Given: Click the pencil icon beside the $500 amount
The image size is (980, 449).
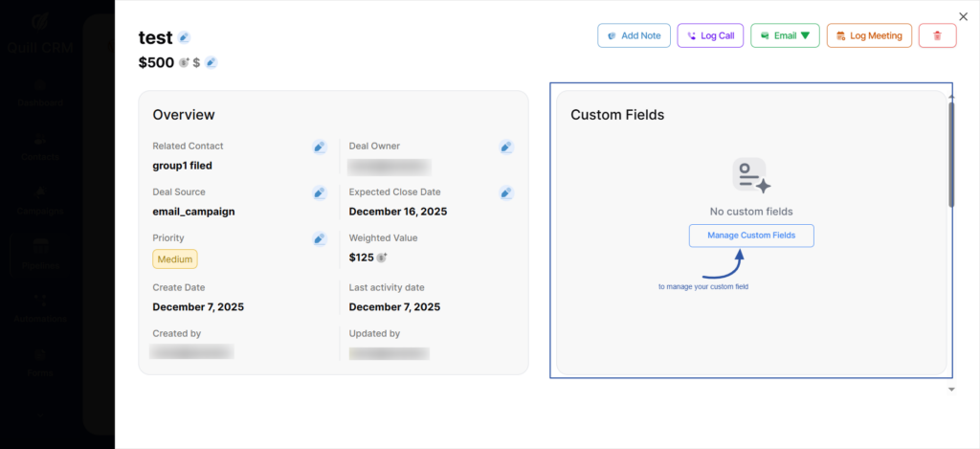Looking at the screenshot, I should (x=211, y=62).
